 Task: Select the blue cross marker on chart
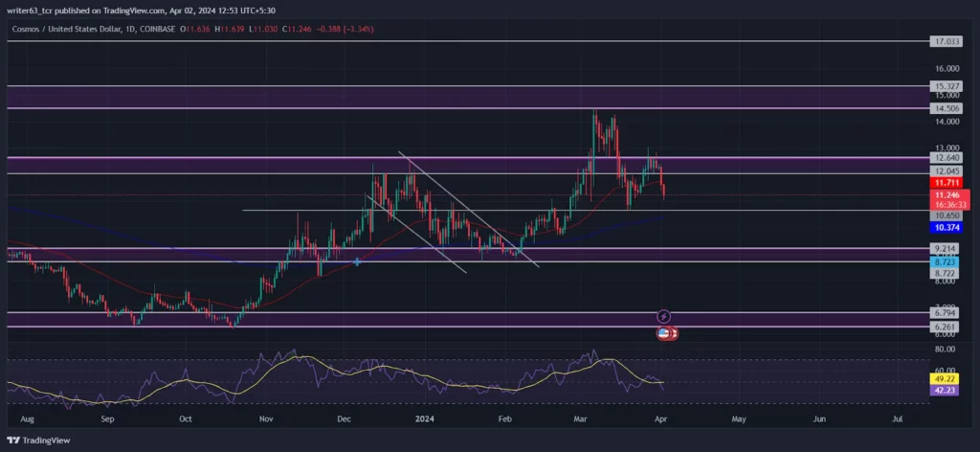[357, 262]
